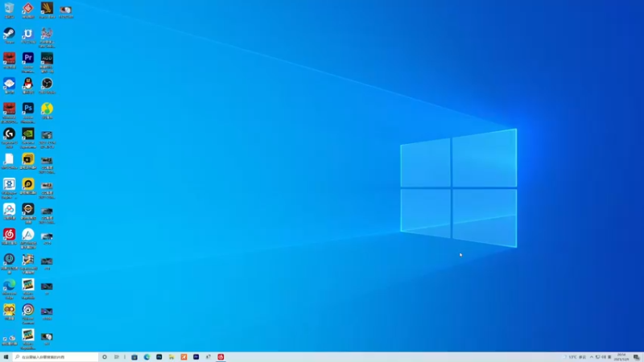
Task: Select the Wallpaper Engine desktop shortcut
Action: (x=9, y=188)
